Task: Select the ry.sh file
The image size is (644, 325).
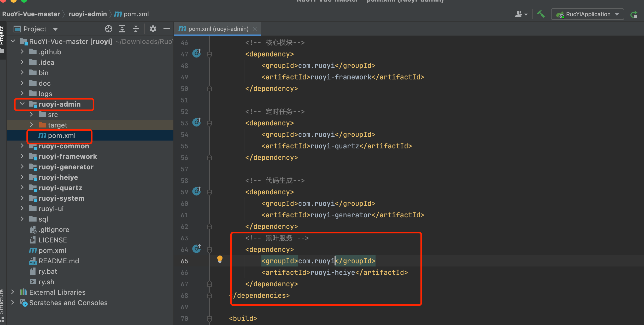Action: click(x=46, y=282)
